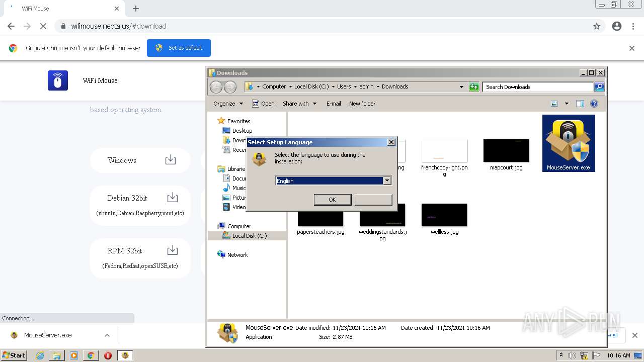The height and width of the screenshot is (362, 644).
Task: Click Users in the address breadcrumb
Action: (344, 86)
